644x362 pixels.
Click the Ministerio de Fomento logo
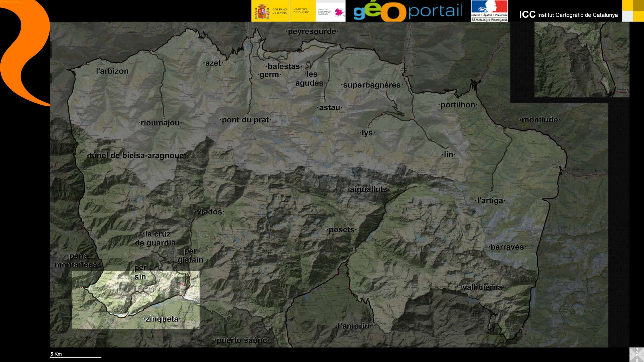(x=301, y=11)
